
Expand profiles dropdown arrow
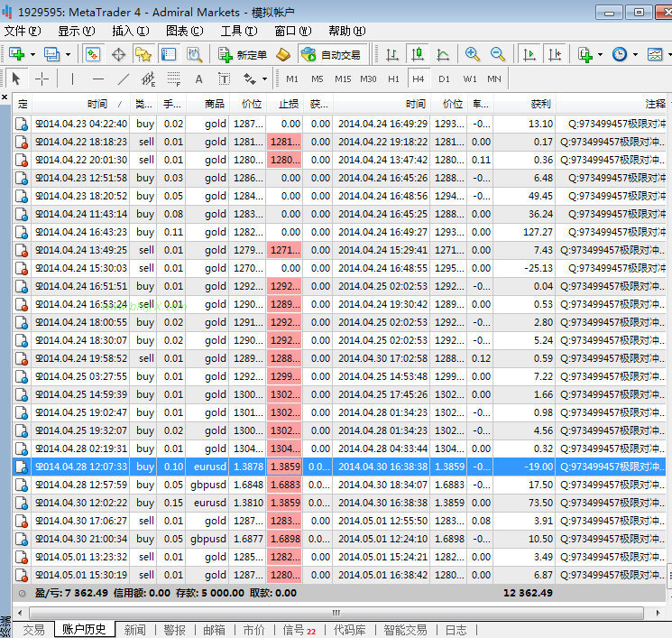pos(68,54)
